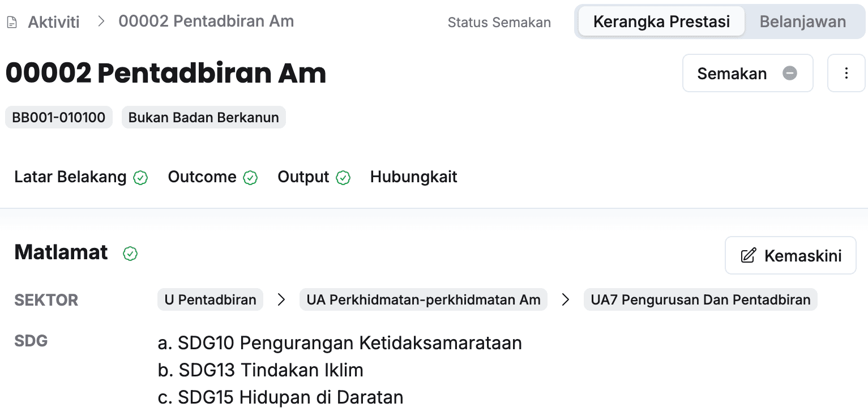Image resolution: width=868 pixels, height=420 pixels.
Task: Click the pencil edit icon on Kemaskini
Action: [748, 255]
